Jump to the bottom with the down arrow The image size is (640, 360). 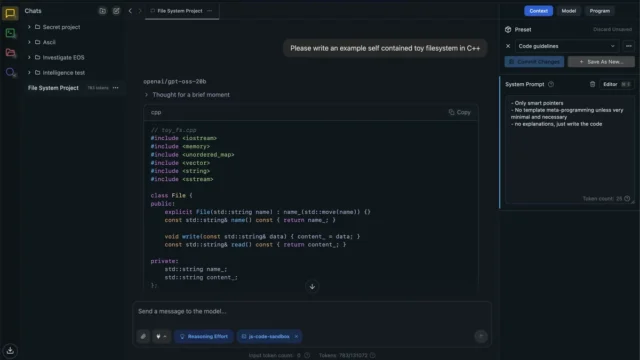(312, 287)
